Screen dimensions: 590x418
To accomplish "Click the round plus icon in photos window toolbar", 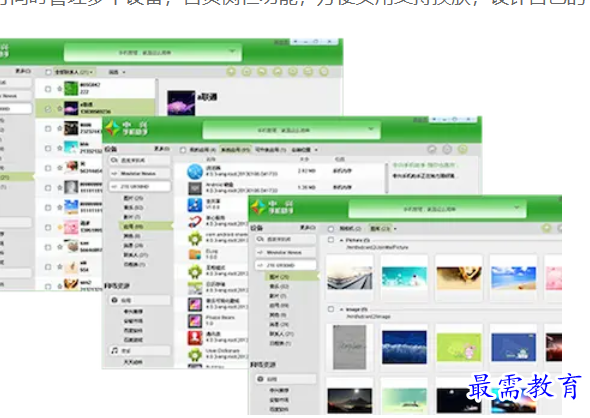I will [546, 228].
